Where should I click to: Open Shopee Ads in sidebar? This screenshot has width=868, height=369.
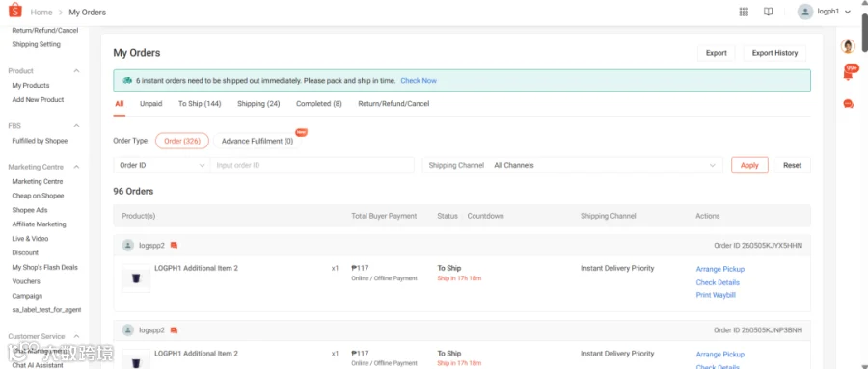[x=30, y=210]
